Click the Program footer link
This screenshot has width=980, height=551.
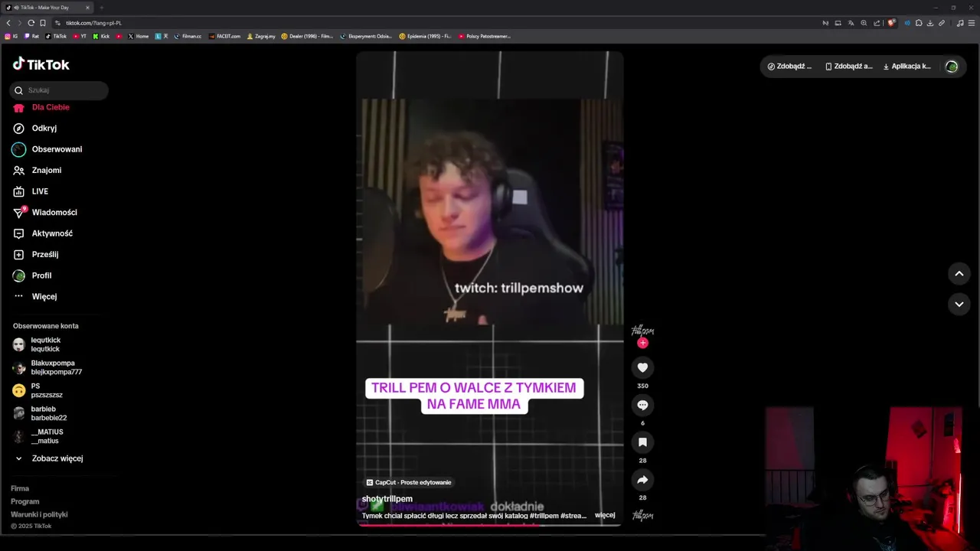click(24, 501)
